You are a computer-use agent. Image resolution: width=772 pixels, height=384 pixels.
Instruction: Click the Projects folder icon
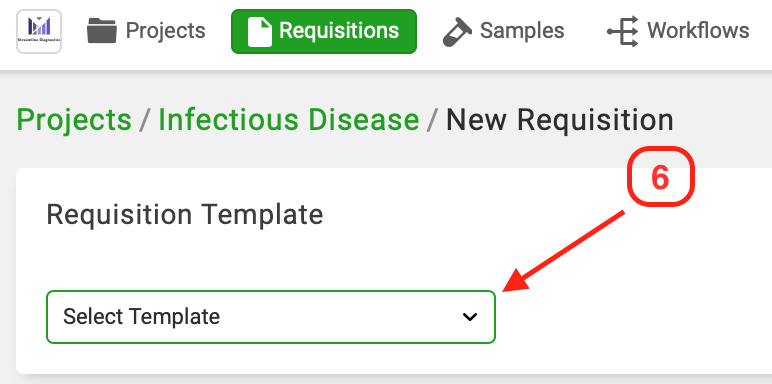(102, 31)
